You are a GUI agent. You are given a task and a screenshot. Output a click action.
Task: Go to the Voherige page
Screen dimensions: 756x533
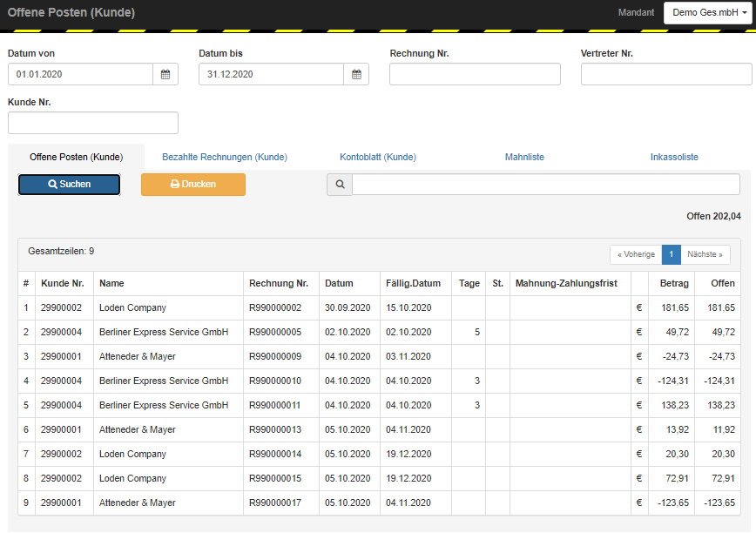coord(636,254)
